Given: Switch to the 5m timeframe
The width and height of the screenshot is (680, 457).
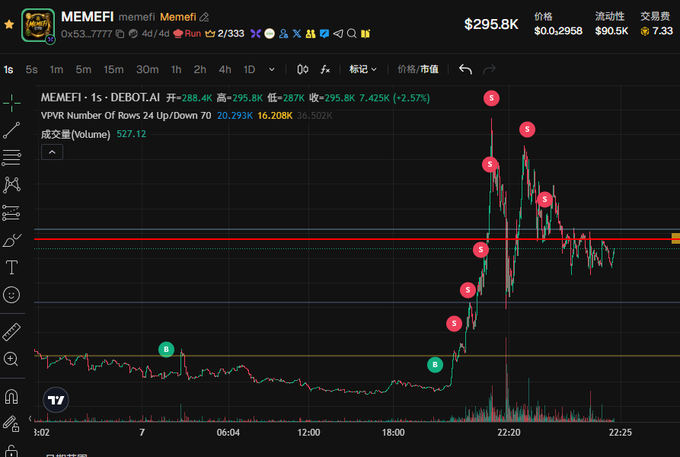Looking at the screenshot, I should pos(83,70).
